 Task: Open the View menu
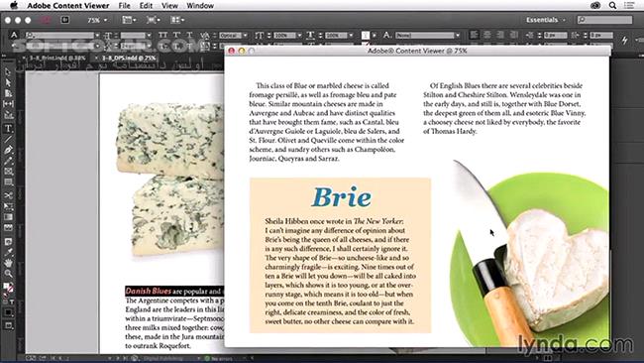point(169,6)
